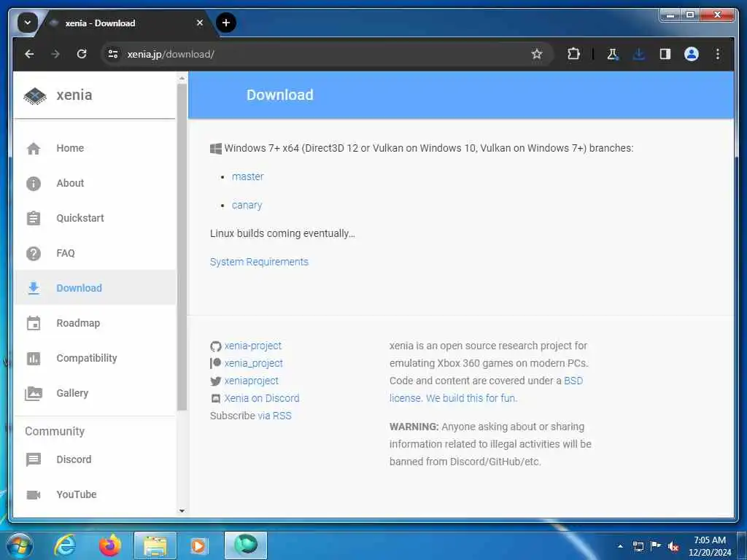Click the muted volume tray icon
The height and width of the screenshot is (560, 747).
(x=673, y=547)
